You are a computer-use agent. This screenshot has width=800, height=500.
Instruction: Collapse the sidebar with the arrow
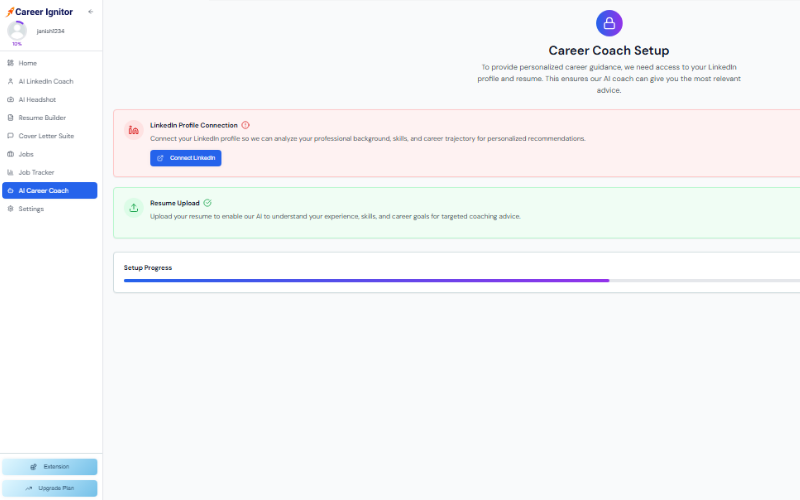(x=90, y=12)
